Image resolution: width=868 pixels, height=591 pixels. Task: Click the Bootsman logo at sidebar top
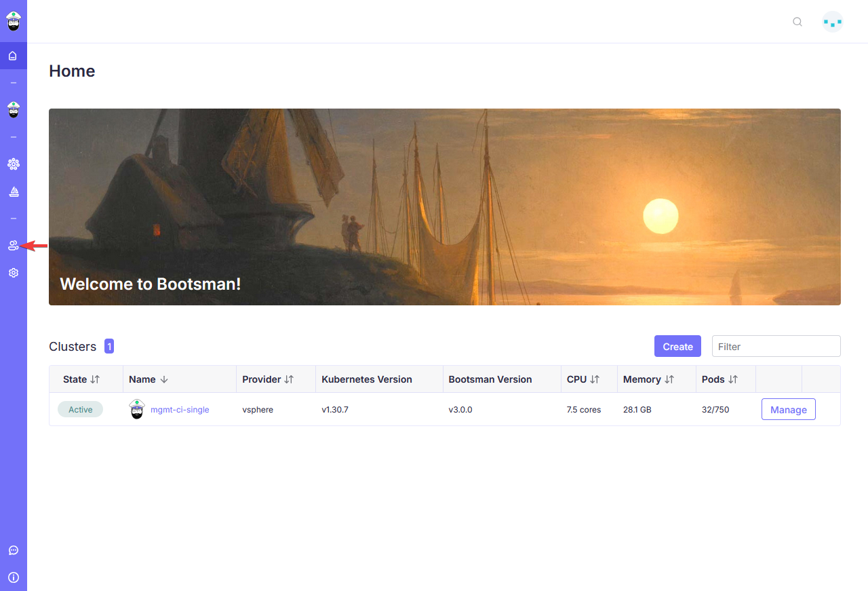(x=13, y=21)
